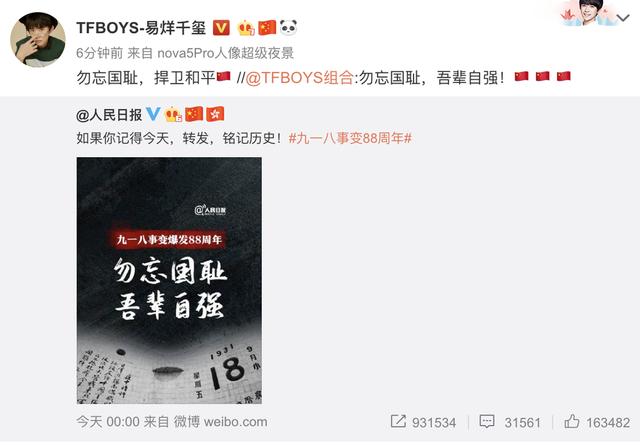
Task: Open comments icon showing 31561
Action: (487, 421)
